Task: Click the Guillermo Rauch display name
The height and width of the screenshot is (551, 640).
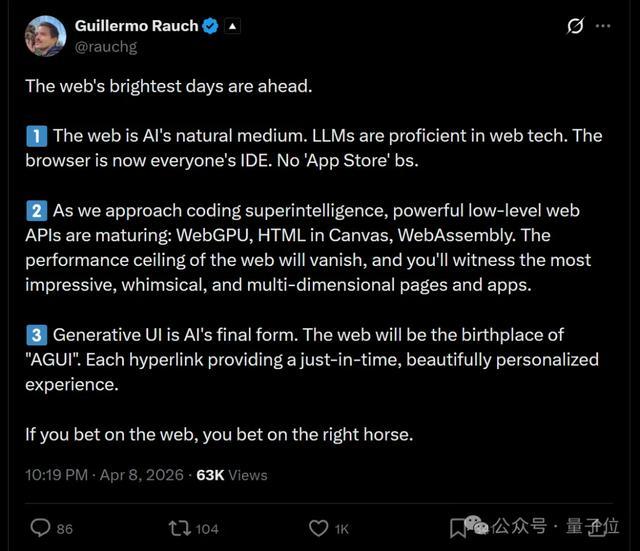Action: (x=137, y=27)
